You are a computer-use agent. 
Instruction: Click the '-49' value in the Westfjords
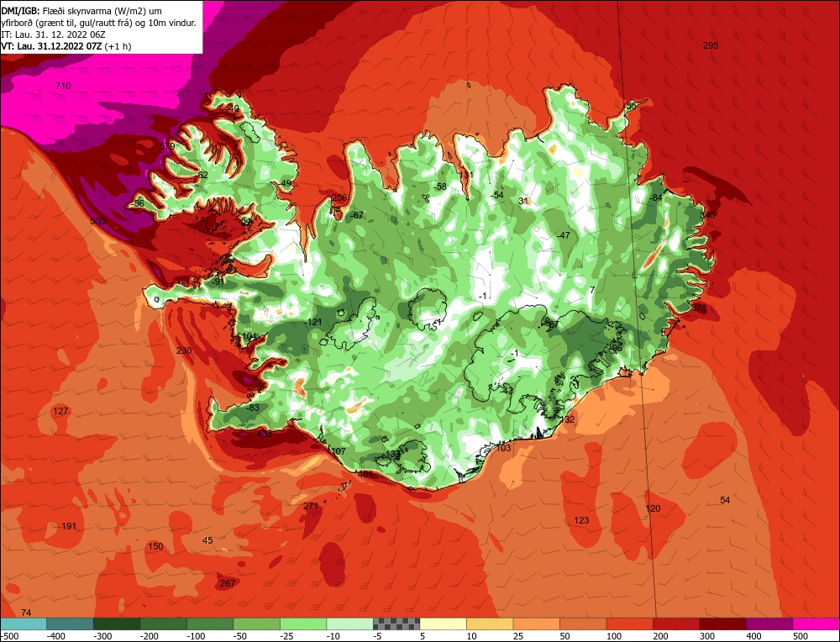[286, 184]
